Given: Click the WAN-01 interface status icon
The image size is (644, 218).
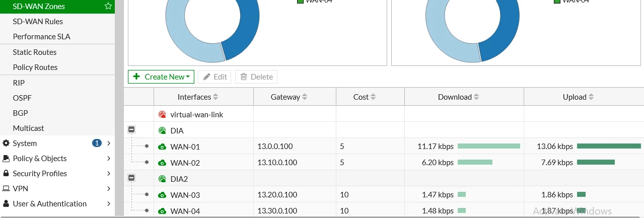Looking at the screenshot, I should (x=162, y=147).
